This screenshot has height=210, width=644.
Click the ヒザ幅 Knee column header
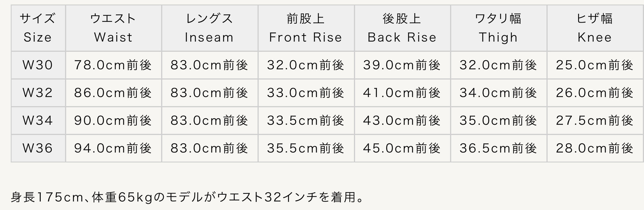pos(595,28)
